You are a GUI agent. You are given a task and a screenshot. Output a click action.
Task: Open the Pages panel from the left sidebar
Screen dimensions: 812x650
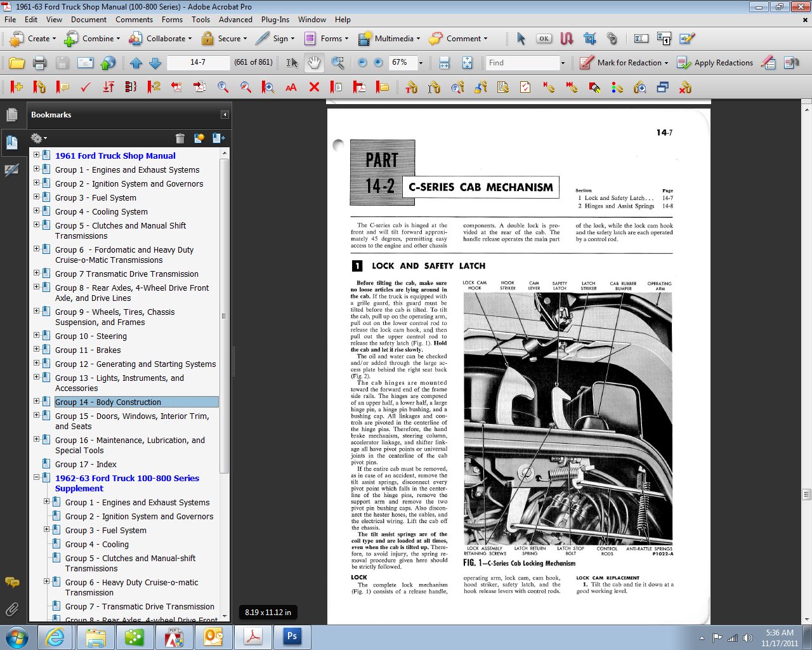[x=13, y=114]
